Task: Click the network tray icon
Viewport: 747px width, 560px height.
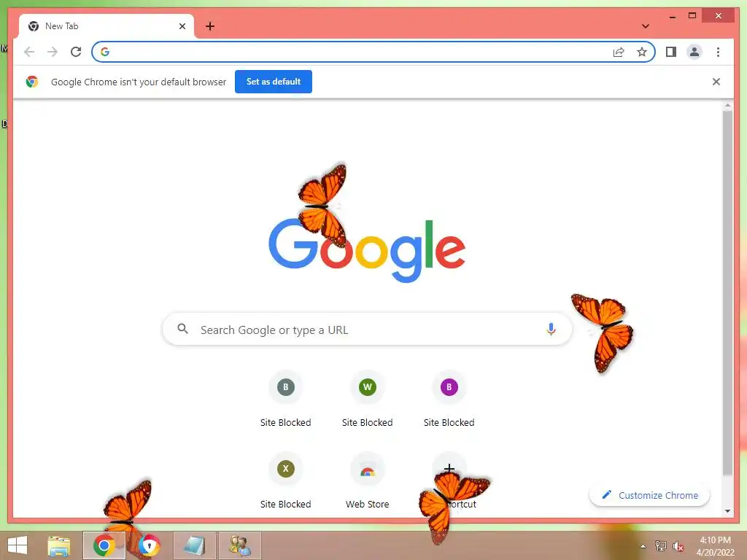Action: point(661,546)
